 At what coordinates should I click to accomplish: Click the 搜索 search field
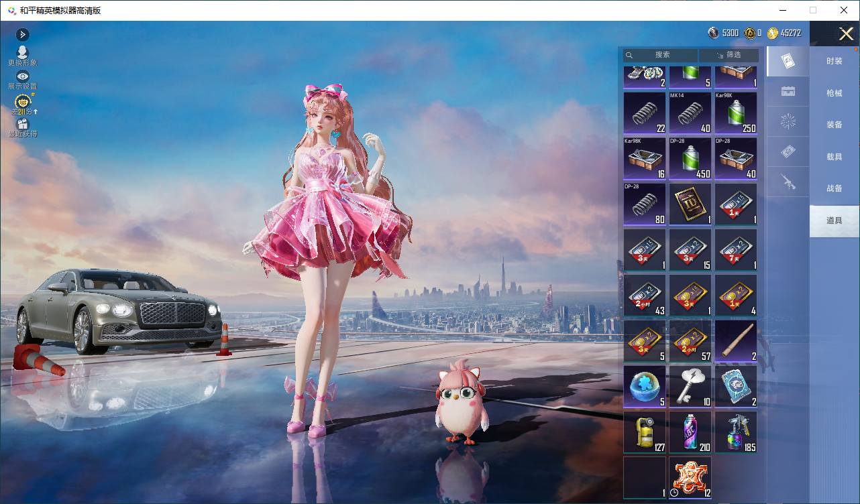pos(660,55)
